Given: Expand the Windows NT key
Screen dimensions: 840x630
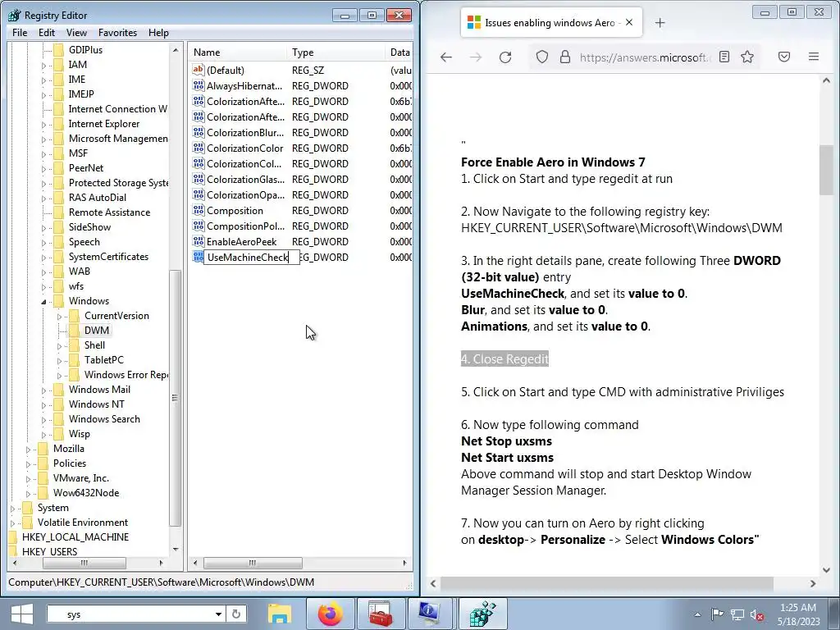Looking at the screenshot, I should pyautogui.click(x=44, y=405).
